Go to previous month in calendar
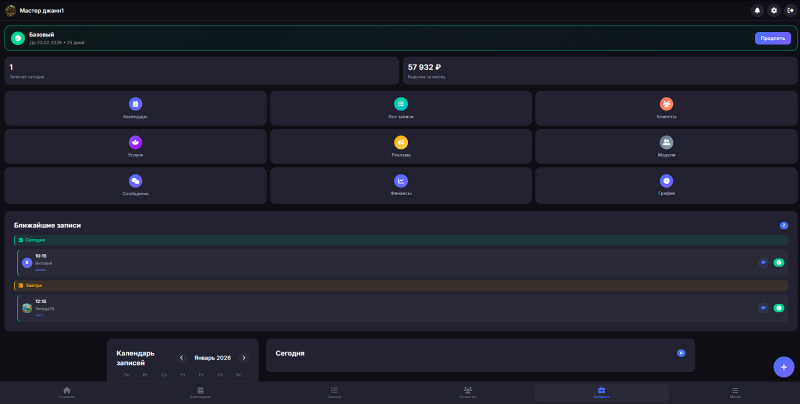Screen dimensions: 800x404 pyautogui.click(x=181, y=358)
